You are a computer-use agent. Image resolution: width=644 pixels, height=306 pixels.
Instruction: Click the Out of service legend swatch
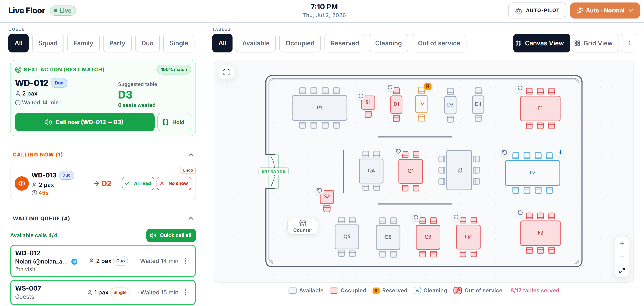coord(458,291)
